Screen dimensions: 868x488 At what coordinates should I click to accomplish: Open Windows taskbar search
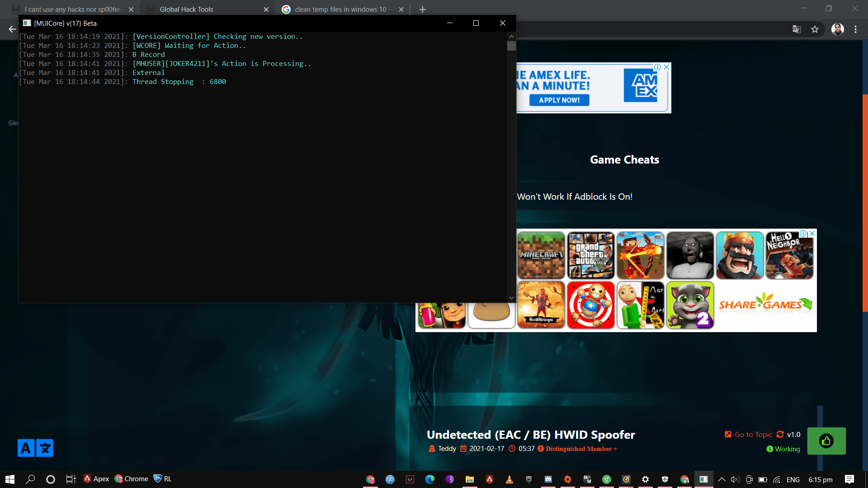30,479
